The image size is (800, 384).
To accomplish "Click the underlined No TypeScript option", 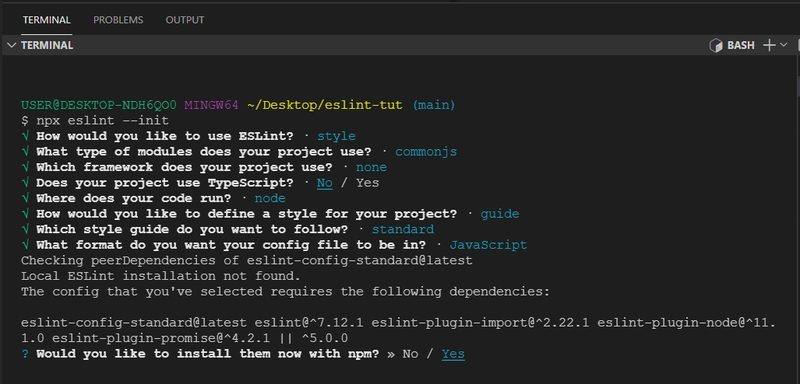I will 324,183.
